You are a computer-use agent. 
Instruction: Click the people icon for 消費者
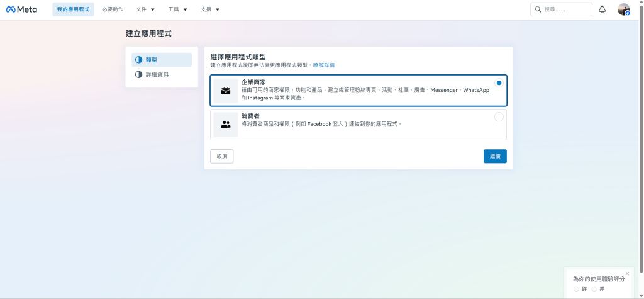[x=226, y=125]
